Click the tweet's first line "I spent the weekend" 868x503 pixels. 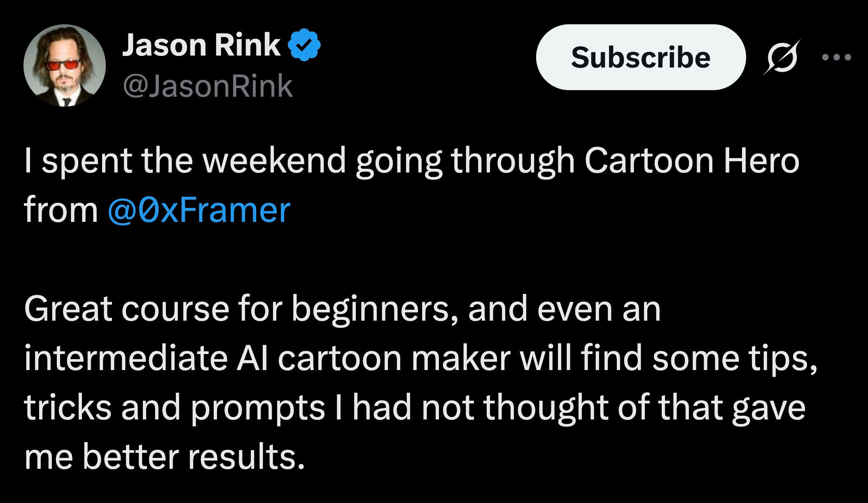(x=184, y=161)
